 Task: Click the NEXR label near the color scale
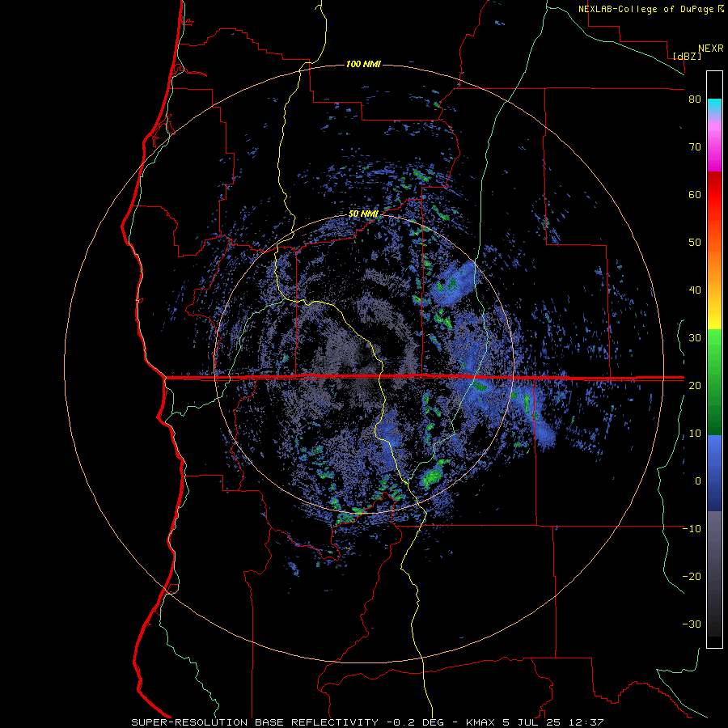point(710,49)
